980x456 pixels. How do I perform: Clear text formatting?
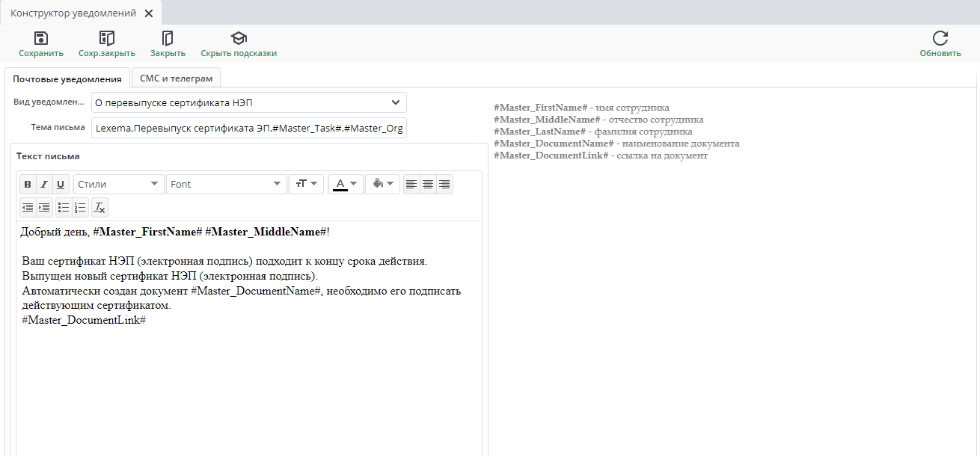[x=100, y=207]
